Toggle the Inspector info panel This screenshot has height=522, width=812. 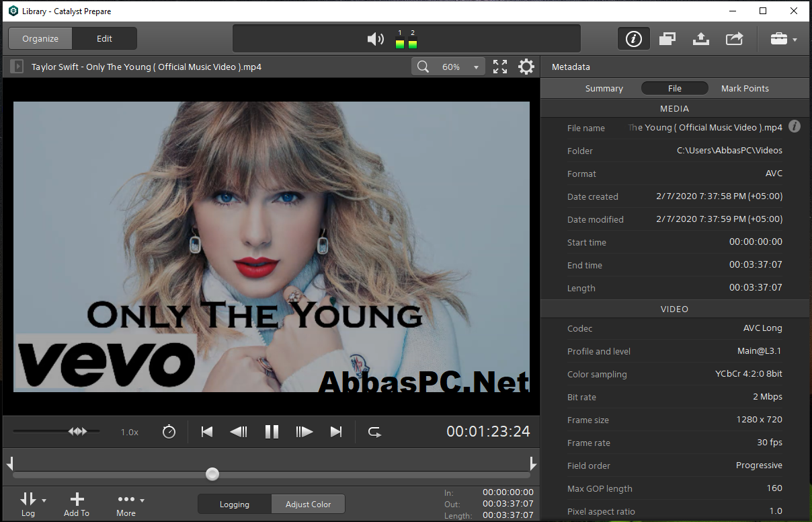click(x=634, y=39)
